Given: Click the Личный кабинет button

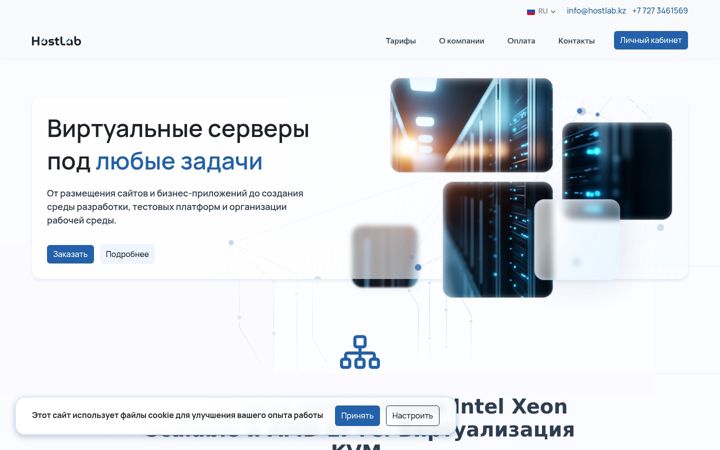Looking at the screenshot, I should pos(651,40).
